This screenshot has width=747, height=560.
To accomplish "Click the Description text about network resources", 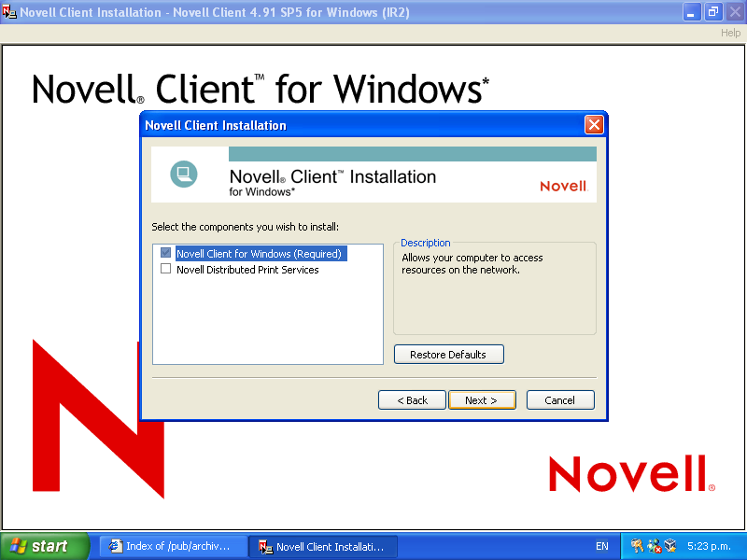I will tap(472, 264).
